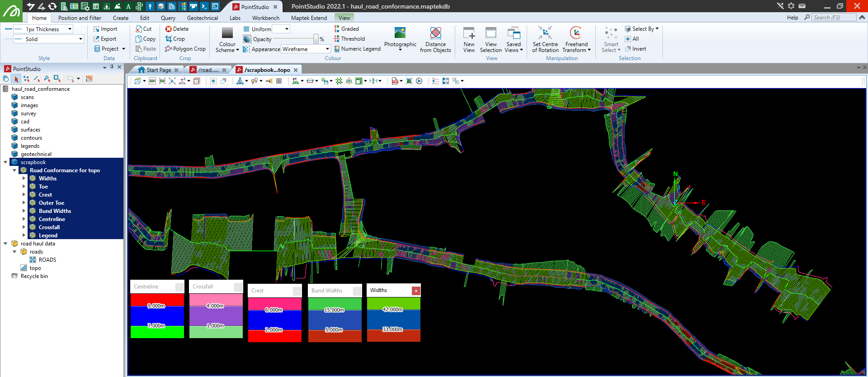Toggle the grid display icon in view toolbar

pyautogui.click(x=279, y=81)
